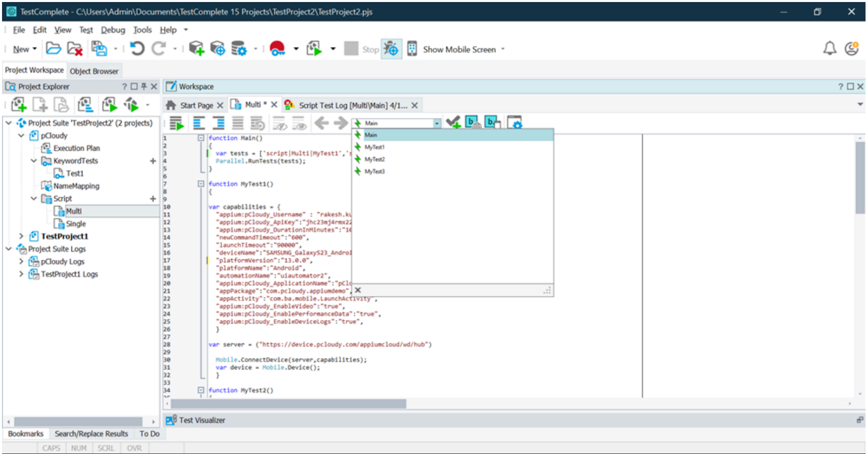
Task: Pin the Project Explorer panel
Action: [x=144, y=86]
